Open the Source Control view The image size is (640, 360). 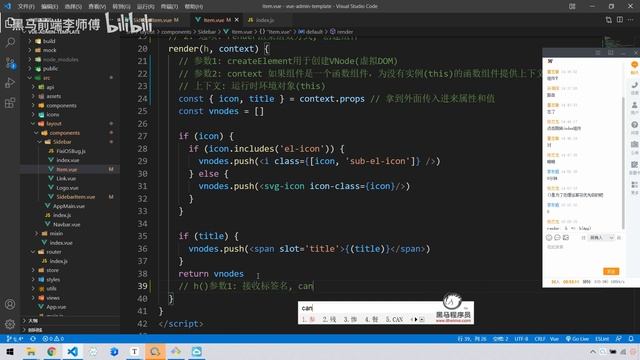(10, 62)
